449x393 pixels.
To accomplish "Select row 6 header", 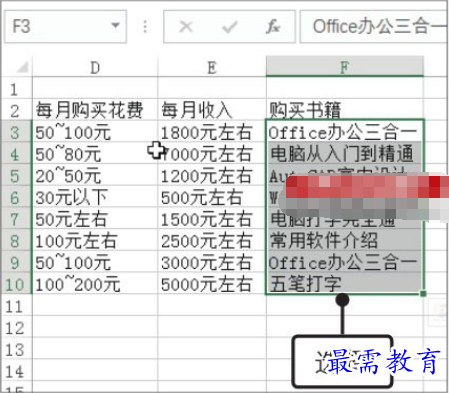I will tap(16, 197).
